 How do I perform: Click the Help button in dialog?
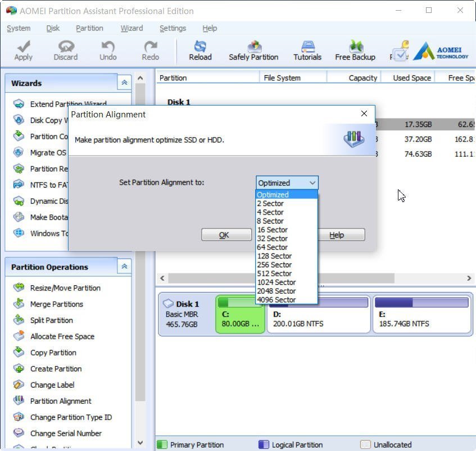tap(341, 235)
